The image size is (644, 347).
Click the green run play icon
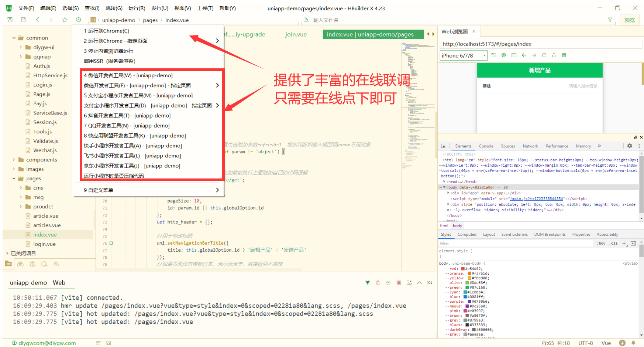coord(78,20)
